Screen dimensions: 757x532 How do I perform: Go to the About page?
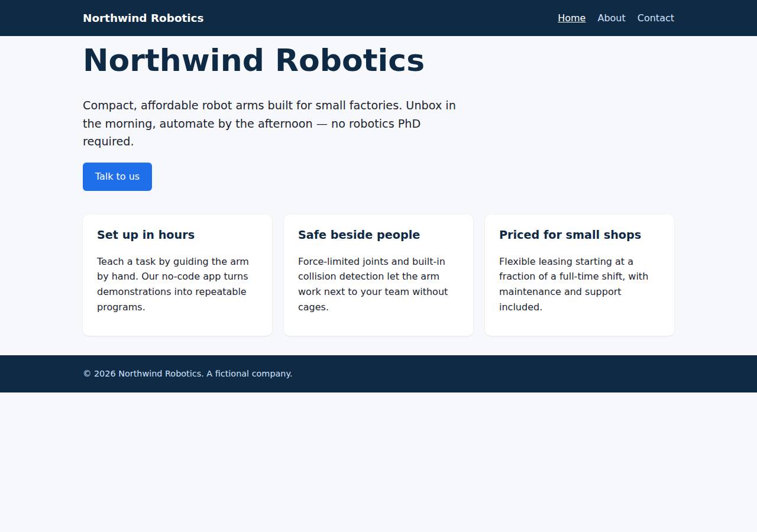[x=611, y=18]
